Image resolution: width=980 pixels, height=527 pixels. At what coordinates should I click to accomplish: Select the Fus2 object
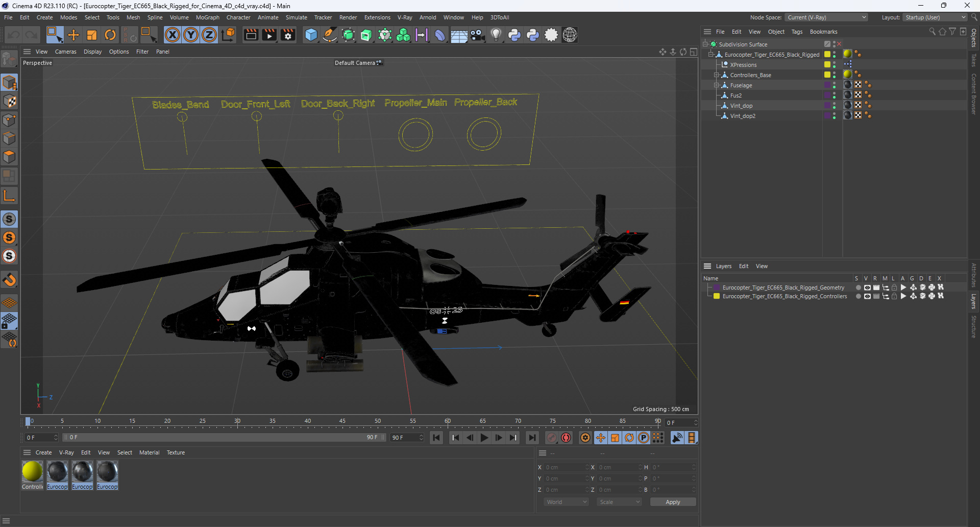pos(736,95)
